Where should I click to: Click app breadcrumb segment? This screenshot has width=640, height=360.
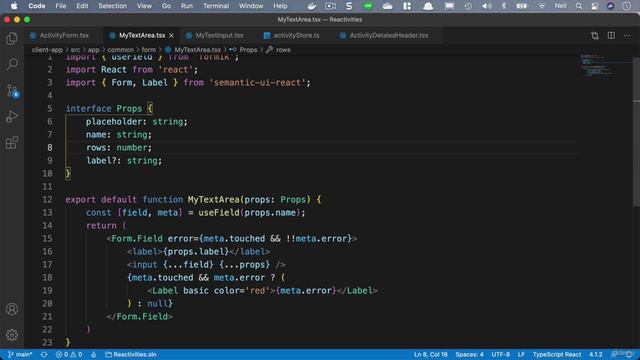point(93,50)
